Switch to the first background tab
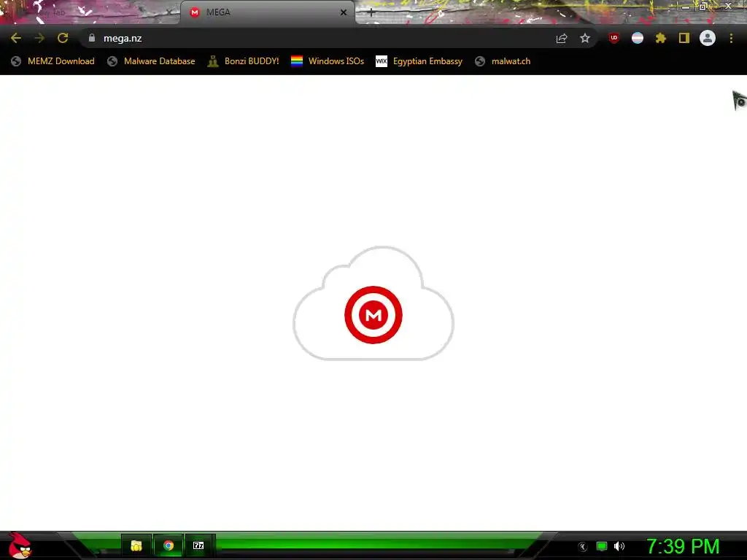747x560 pixels. pyautogui.click(x=90, y=12)
